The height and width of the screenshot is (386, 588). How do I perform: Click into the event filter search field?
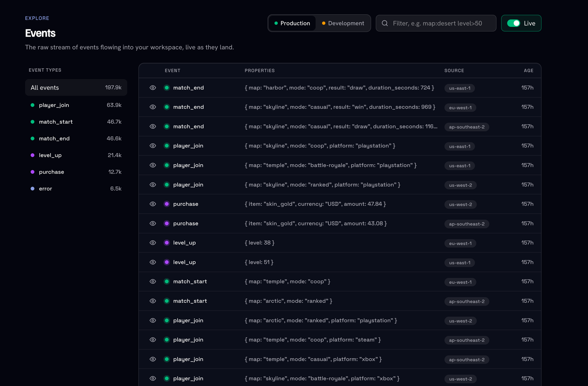coord(436,23)
